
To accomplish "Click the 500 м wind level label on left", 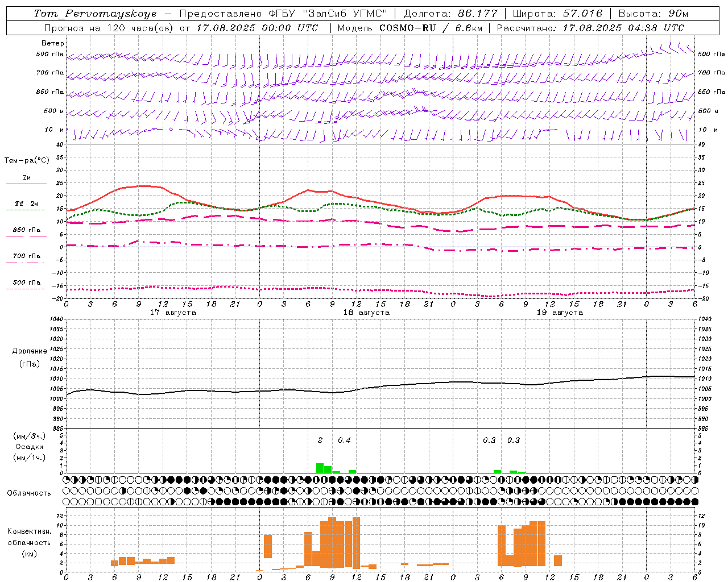I will point(54,111).
